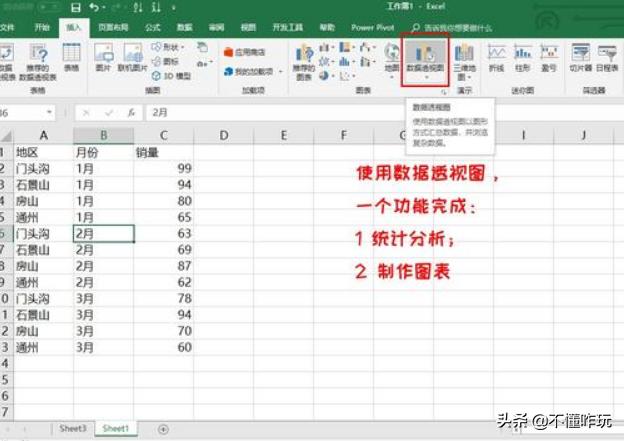
Task: Open the charts group dialog launcher
Action: [444, 92]
